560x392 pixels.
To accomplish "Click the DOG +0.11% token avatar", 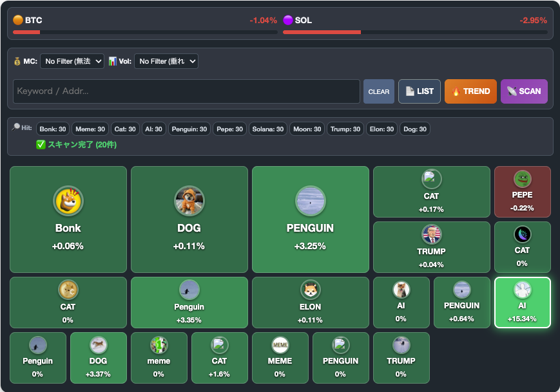I will (x=189, y=201).
